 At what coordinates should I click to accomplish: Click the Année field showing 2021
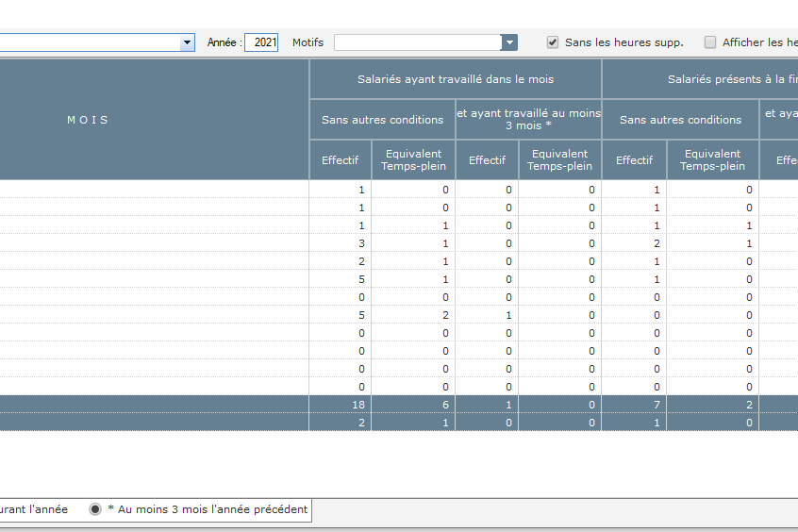click(261, 42)
